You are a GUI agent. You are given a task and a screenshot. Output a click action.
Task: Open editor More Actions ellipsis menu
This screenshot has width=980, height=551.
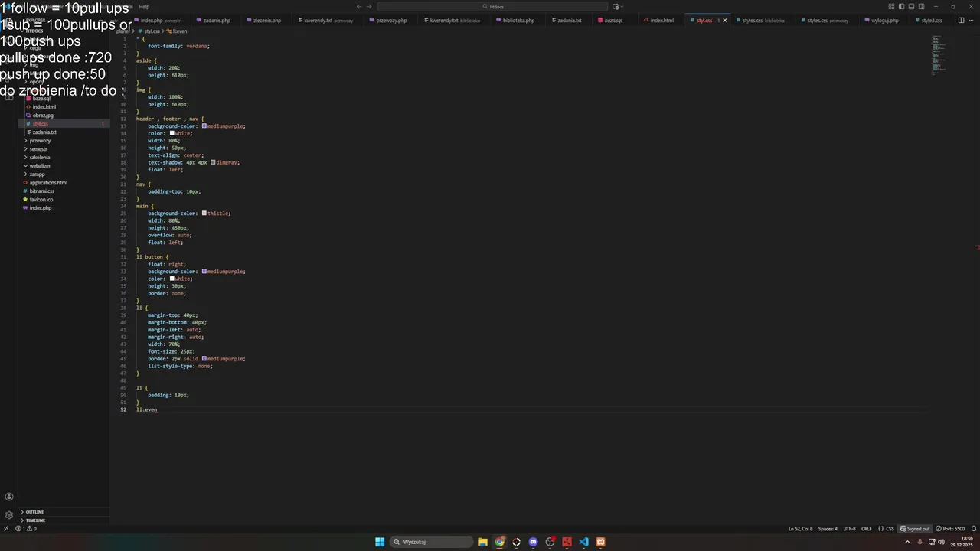pyautogui.click(x=971, y=21)
